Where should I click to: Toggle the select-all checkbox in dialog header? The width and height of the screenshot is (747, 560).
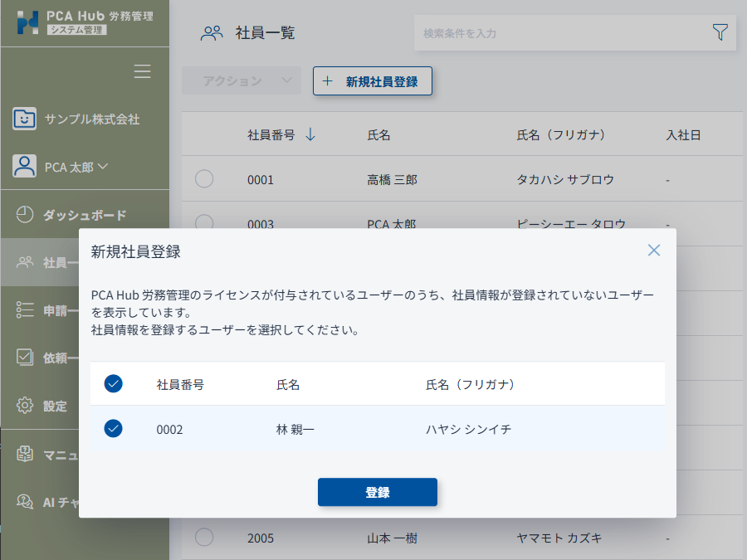(114, 383)
